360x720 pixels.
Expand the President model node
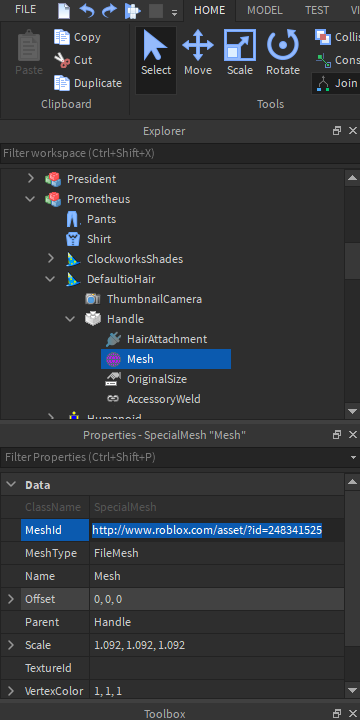31,179
